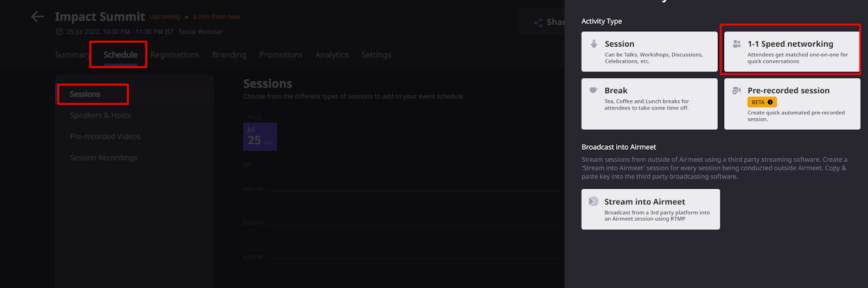Viewport: 868px width, 288px height.
Task: Open the Summary tab
Action: click(x=72, y=55)
